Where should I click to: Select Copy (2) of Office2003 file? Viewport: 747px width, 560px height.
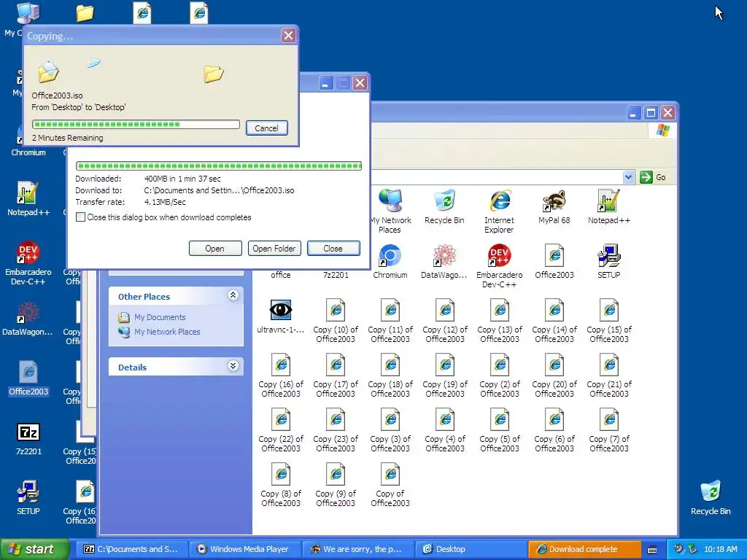tap(499, 376)
